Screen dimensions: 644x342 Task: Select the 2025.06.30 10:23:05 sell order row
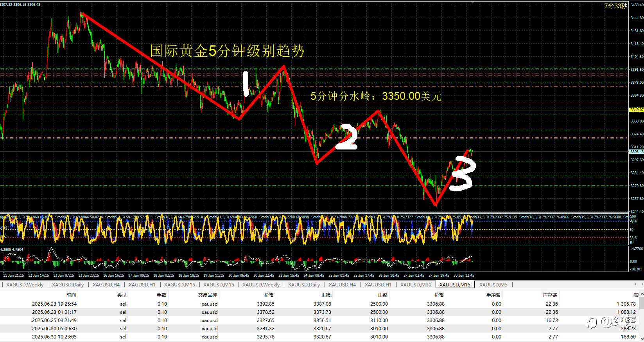click(320, 337)
